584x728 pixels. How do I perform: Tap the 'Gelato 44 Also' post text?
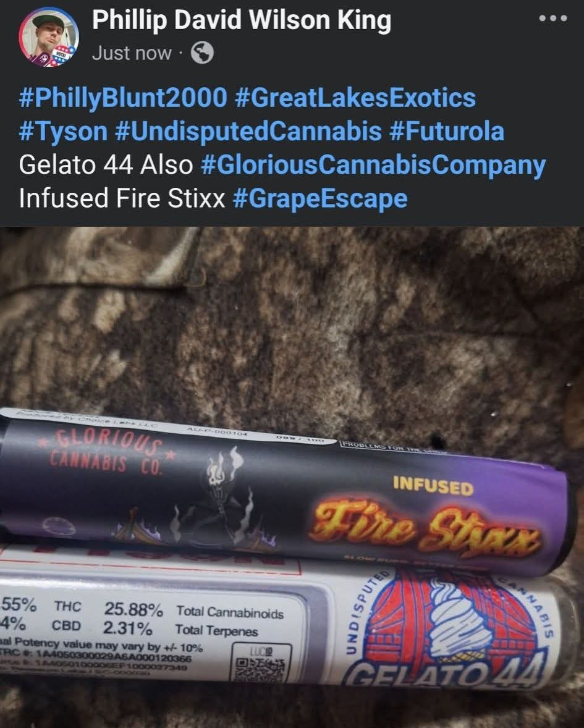[x=106, y=165]
